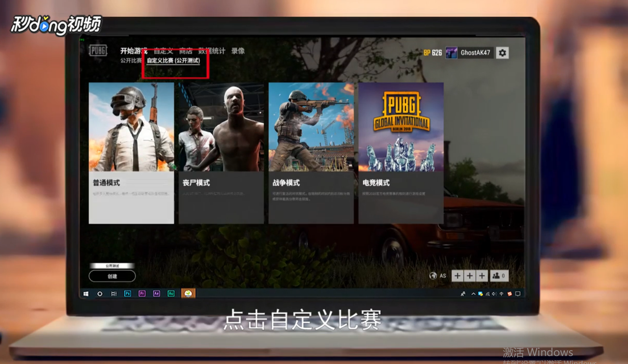This screenshot has width=628, height=364.
Task: Click the 电竞模式 title text
Action: (376, 183)
